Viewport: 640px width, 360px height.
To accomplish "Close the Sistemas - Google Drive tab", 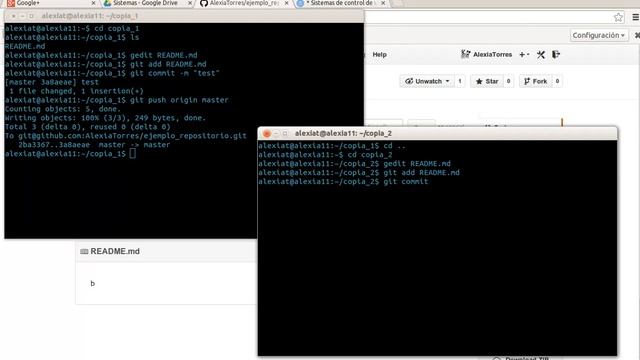I will 190,3.
